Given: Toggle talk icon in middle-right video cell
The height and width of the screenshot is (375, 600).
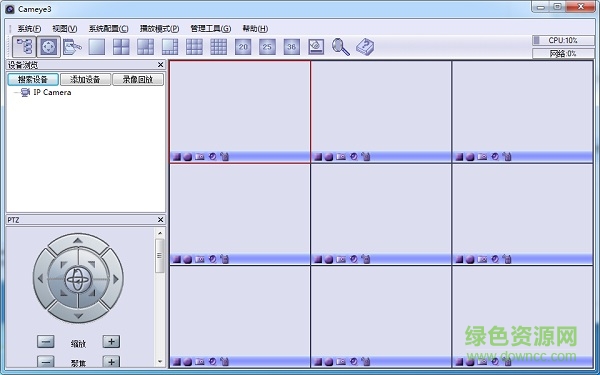Looking at the screenshot, I should (507, 259).
